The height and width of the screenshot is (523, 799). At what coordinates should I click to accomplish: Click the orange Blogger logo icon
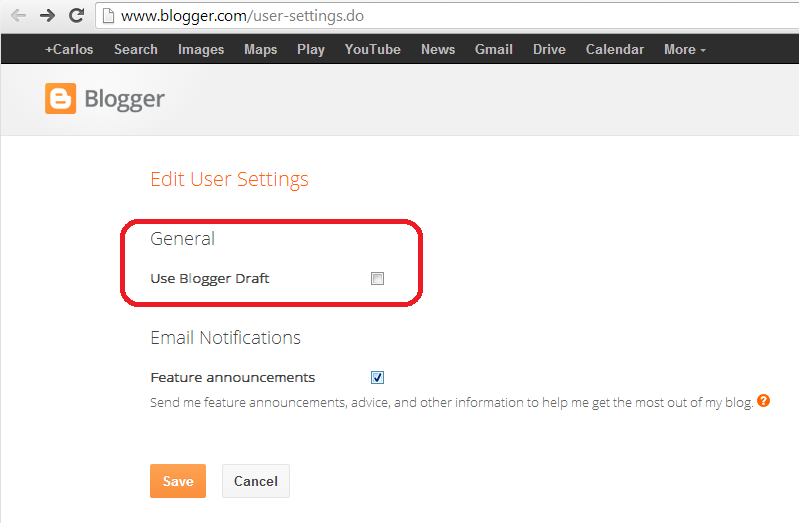(60, 98)
